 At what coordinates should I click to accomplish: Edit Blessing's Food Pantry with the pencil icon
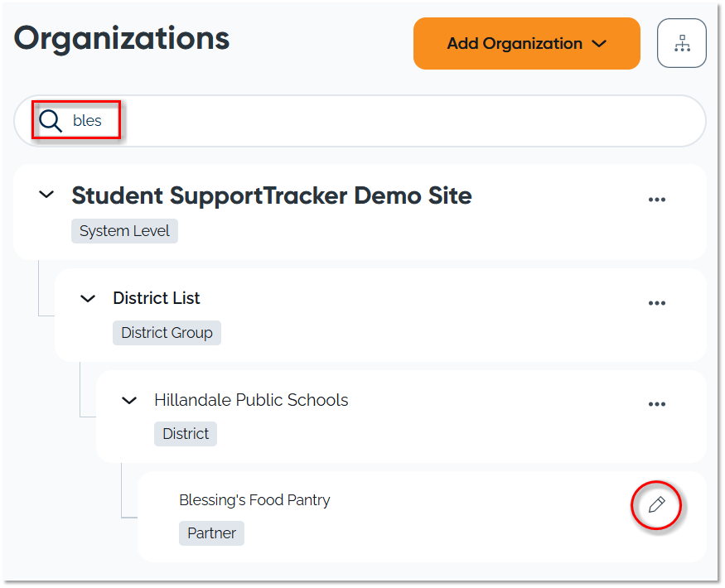pyautogui.click(x=656, y=504)
